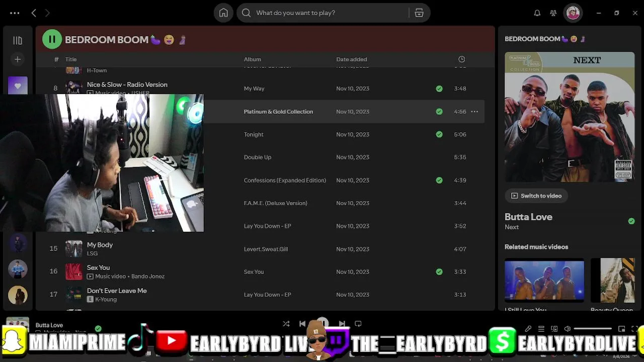Open album link 'F.A.M.E. (Deluxe Version)'
Viewport: 644px width, 362px height.
pos(275,203)
